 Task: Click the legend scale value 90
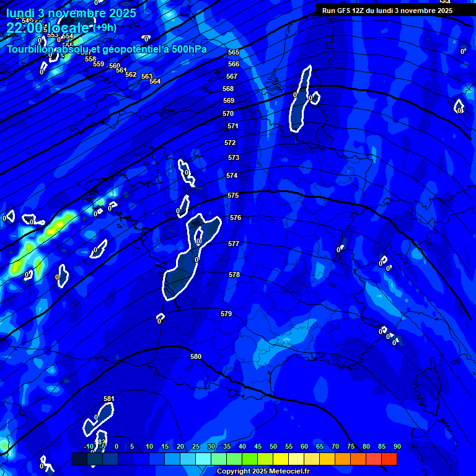(397, 446)
